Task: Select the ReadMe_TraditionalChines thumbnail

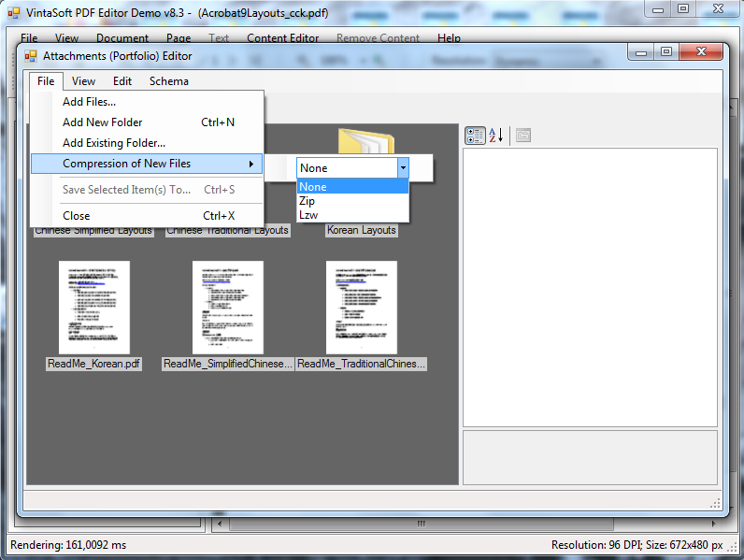Action: (x=361, y=307)
